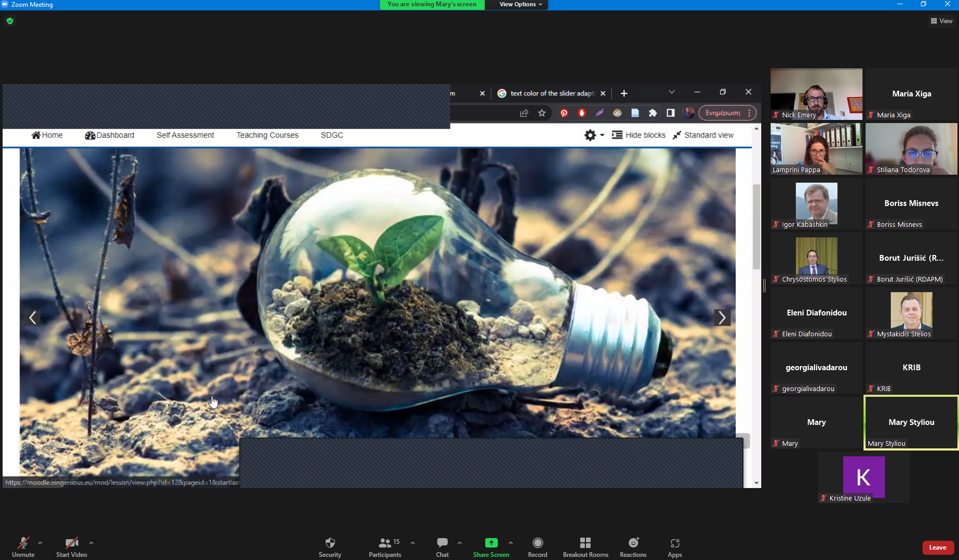Click Hide blocks toggle

pyautogui.click(x=639, y=135)
